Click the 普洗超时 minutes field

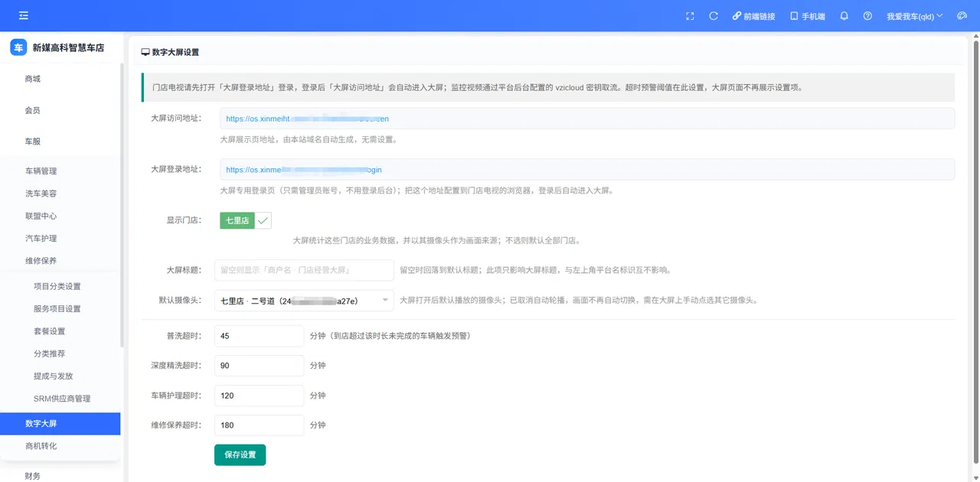click(260, 336)
